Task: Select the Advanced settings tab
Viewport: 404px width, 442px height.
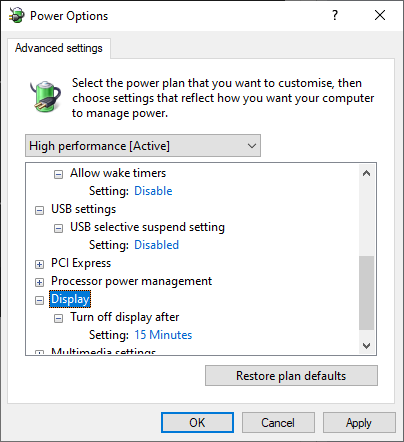Action: [x=59, y=48]
